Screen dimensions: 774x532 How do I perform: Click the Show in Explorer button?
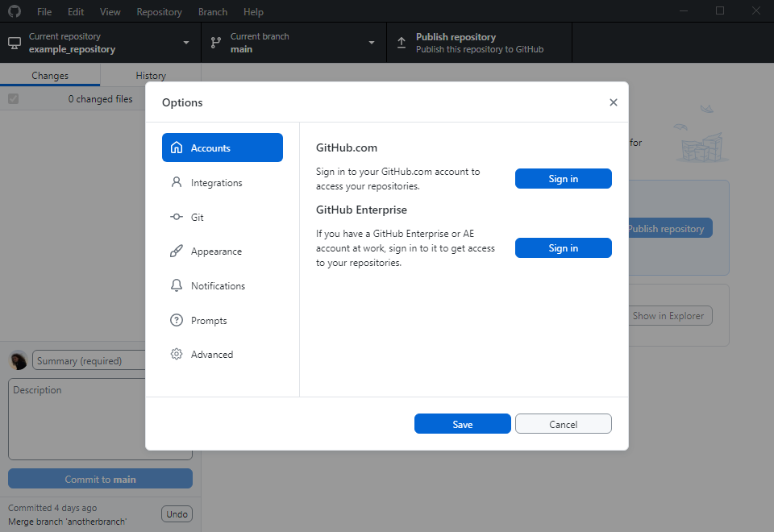670,316
